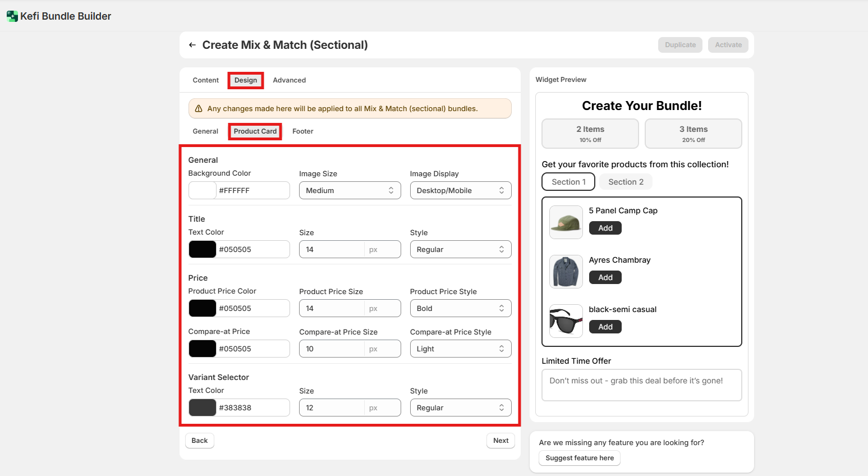Open the Product Price Style dropdown
Screen dimensions: 868x476
(x=460, y=309)
